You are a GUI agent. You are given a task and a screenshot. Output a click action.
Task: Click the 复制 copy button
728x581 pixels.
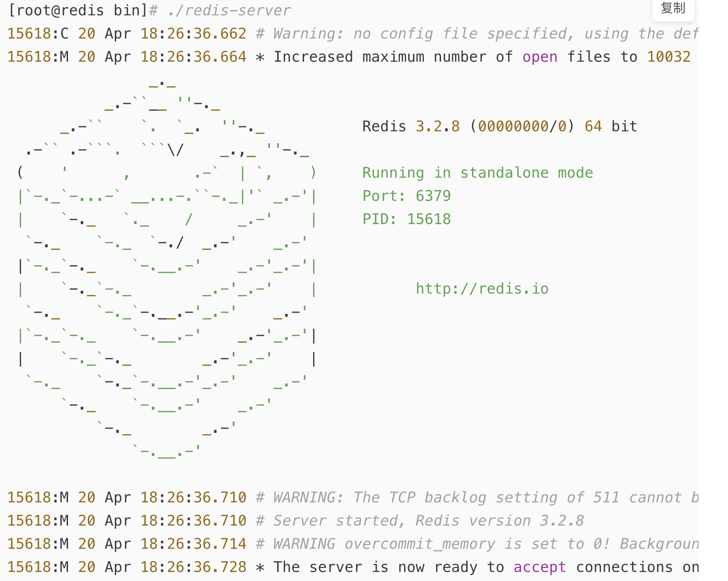point(673,9)
